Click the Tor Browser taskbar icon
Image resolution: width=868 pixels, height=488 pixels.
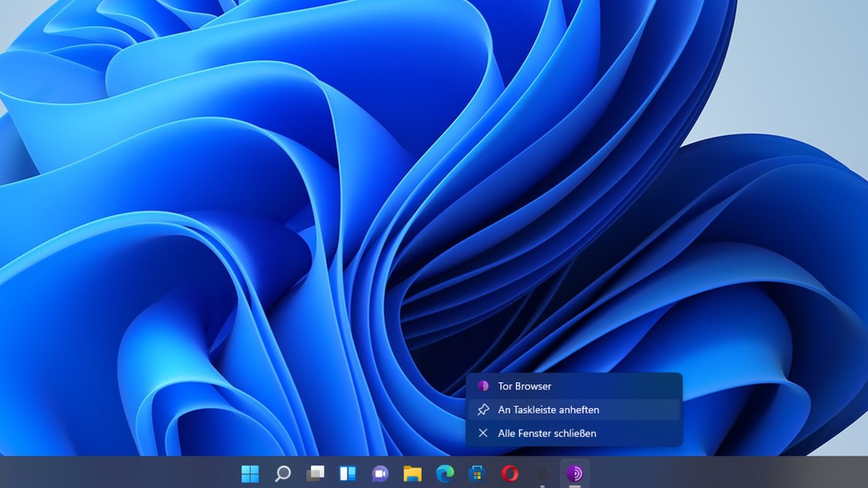pos(574,473)
